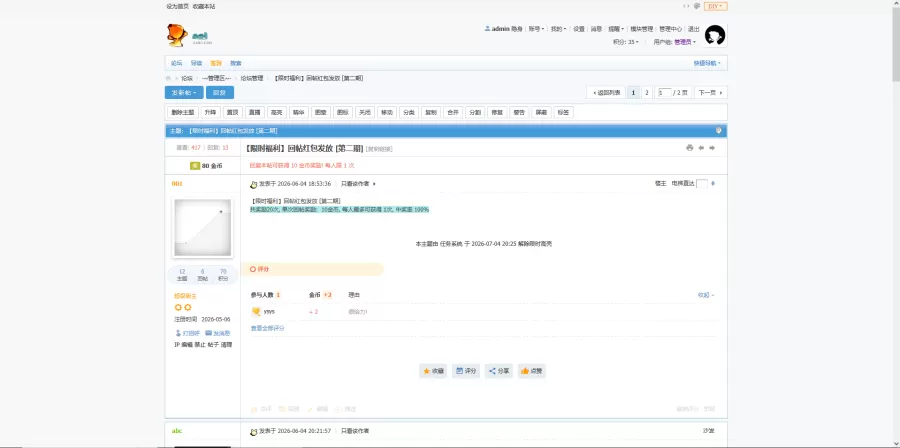Collapse ratings with the 收起 link
This screenshot has width=900, height=448.
coord(705,295)
